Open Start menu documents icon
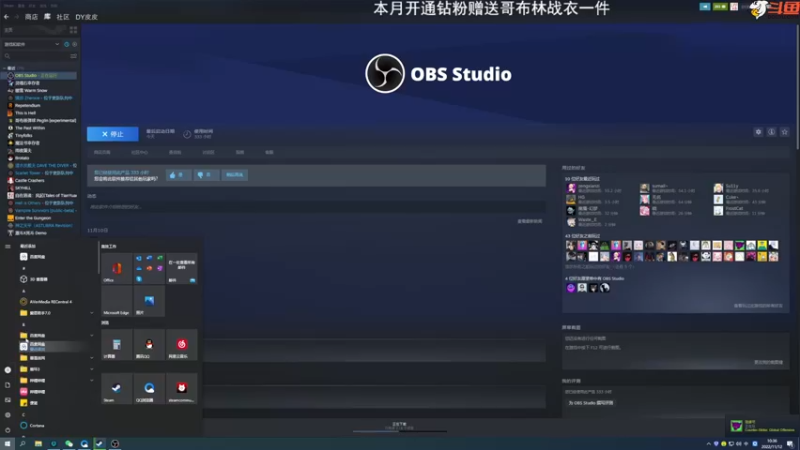 click(8, 385)
